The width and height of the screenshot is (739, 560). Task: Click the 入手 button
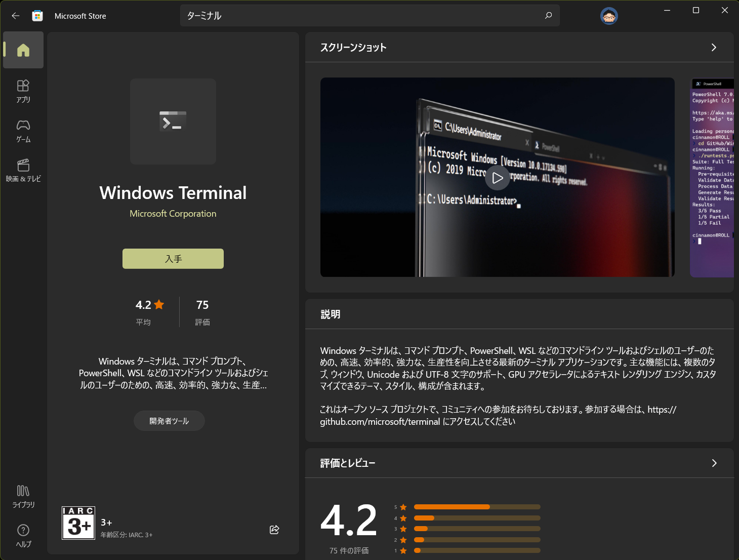click(173, 259)
